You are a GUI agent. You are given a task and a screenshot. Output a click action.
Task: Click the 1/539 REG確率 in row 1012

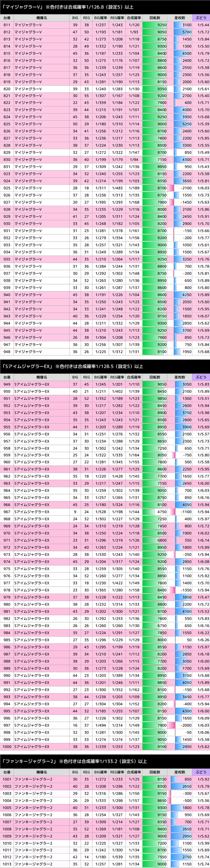pos(117,857)
